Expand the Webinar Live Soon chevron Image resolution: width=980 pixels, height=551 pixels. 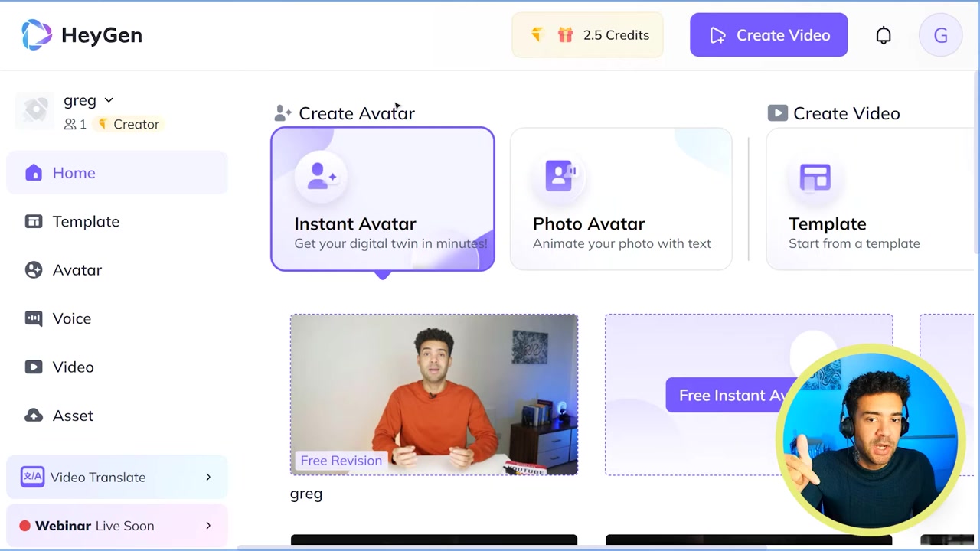tap(208, 526)
